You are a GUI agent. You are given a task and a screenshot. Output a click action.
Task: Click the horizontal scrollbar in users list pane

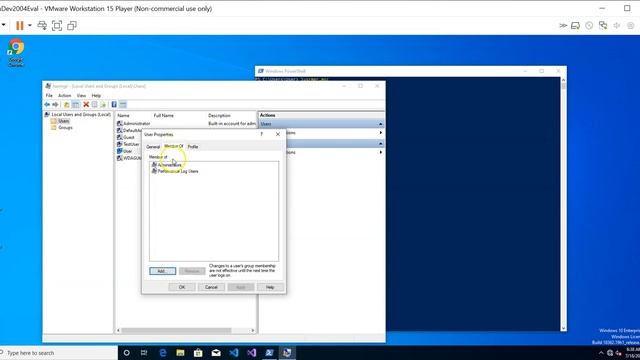coord(176,331)
